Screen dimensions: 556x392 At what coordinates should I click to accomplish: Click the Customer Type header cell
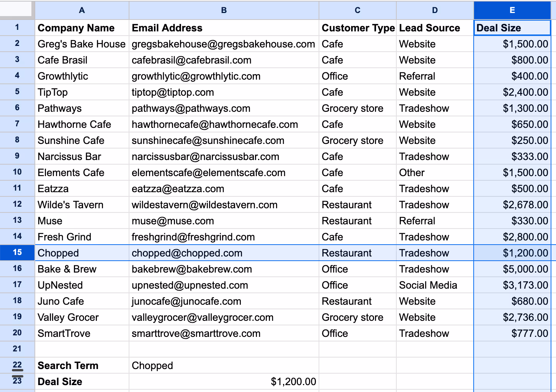pos(358,28)
